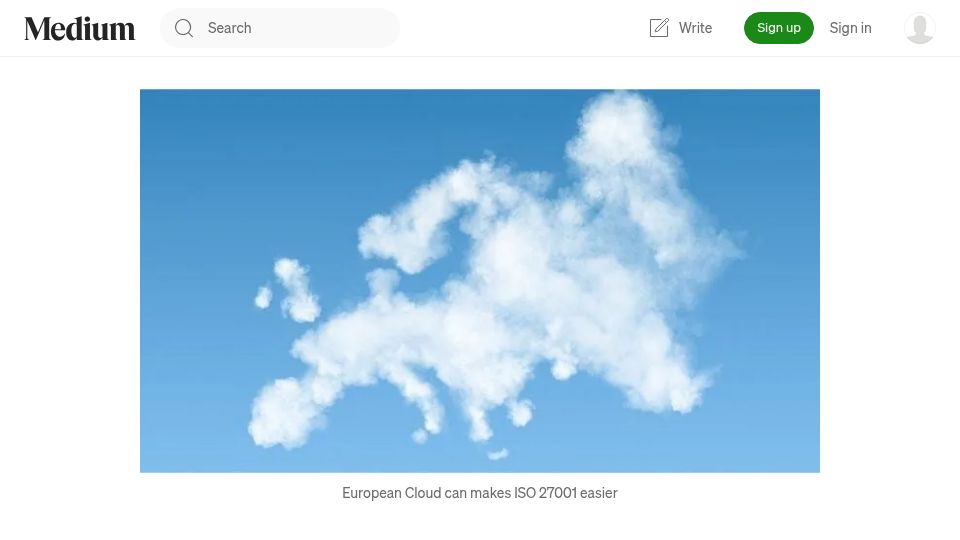The height and width of the screenshot is (540, 960).
Task: Click the green Sign up button
Action: point(779,28)
